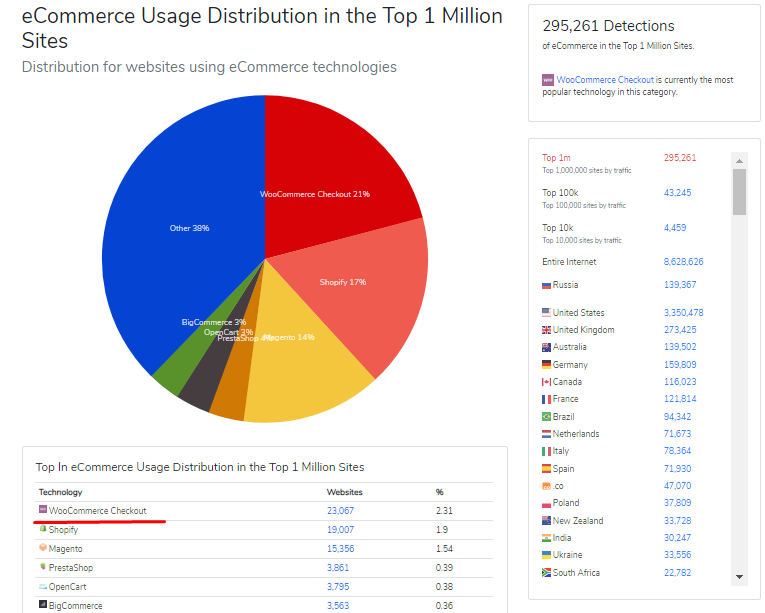Click the WooCommerce logo icon in detections box
The image size is (765, 613).
(548, 80)
